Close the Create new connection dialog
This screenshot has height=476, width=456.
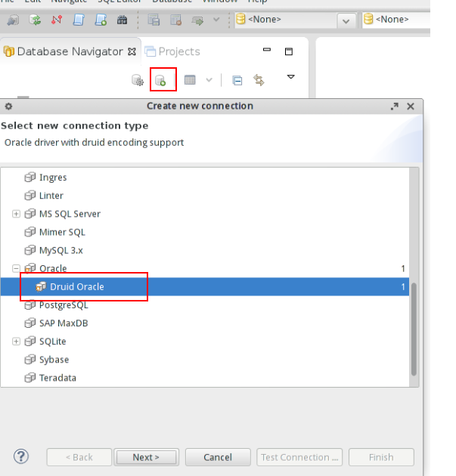click(x=411, y=107)
